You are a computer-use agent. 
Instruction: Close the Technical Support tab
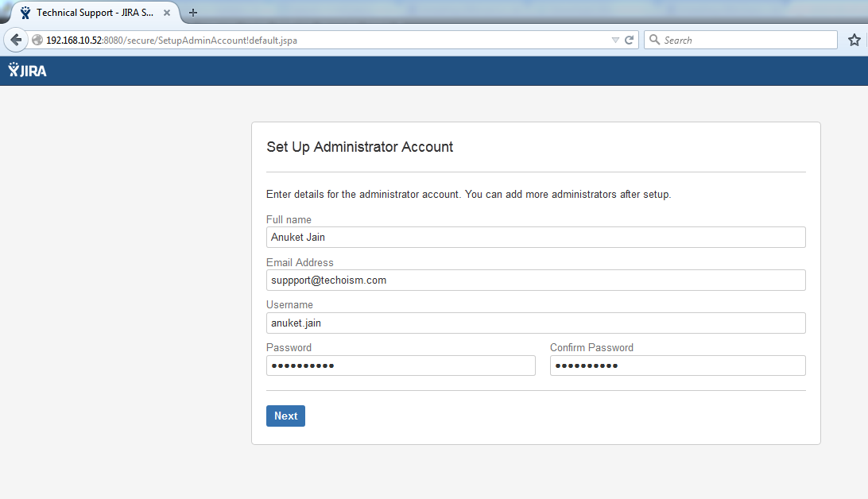pos(167,13)
